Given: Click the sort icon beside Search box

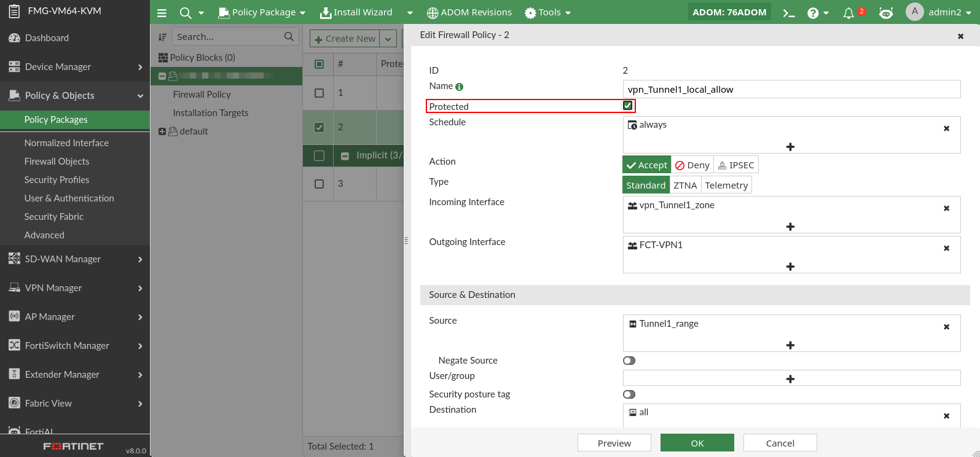Looking at the screenshot, I should click(162, 37).
